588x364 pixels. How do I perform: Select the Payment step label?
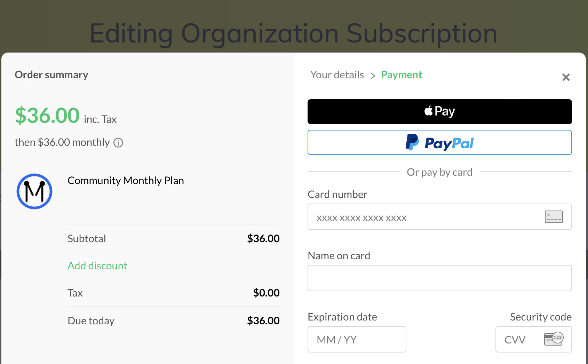(401, 75)
